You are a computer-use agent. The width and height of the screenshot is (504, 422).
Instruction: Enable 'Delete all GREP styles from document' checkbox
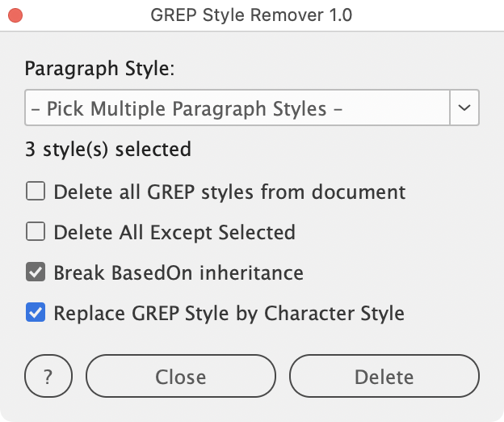pos(36,192)
